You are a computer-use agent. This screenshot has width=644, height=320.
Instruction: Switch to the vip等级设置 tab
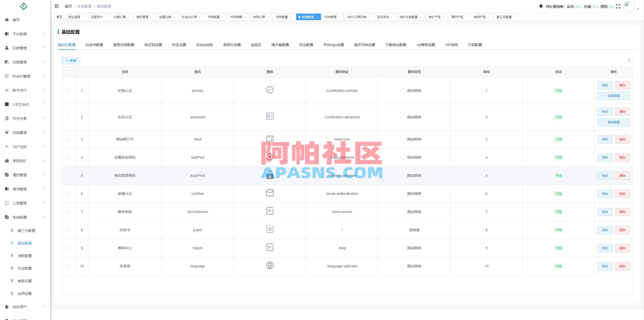(426, 45)
